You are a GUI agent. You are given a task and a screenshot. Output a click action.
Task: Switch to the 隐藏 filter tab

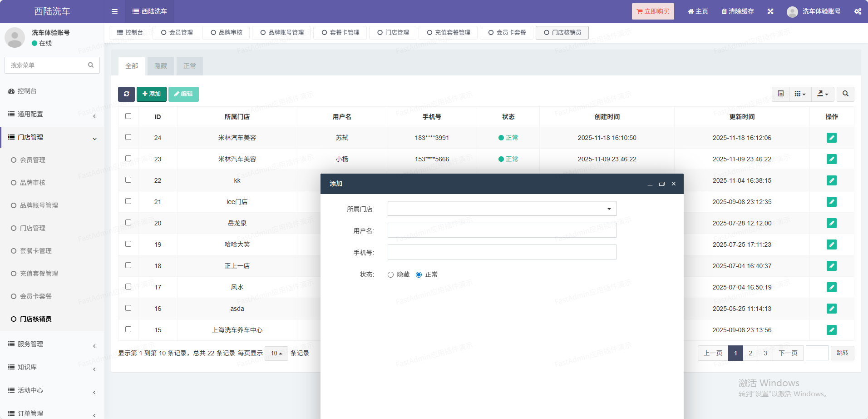coord(161,66)
